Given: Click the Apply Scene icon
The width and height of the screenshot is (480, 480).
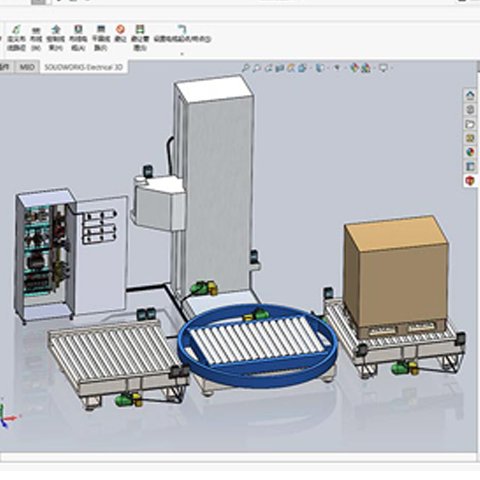Looking at the screenshot, I should tap(366, 68).
